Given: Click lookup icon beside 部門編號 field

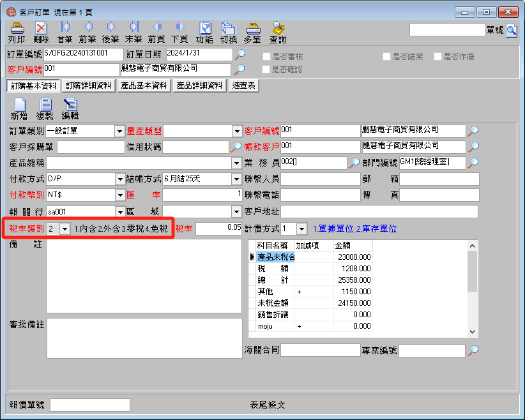Looking at the screenshot, I should point(473,163).
